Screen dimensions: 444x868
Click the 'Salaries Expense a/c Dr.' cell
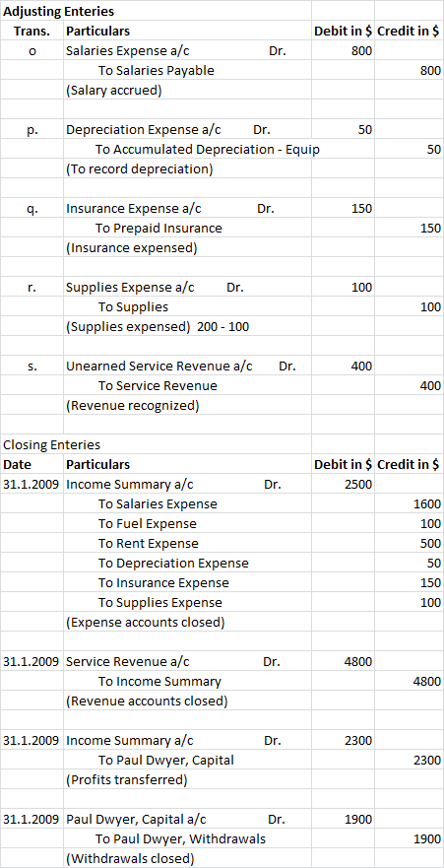coord(187,51)
